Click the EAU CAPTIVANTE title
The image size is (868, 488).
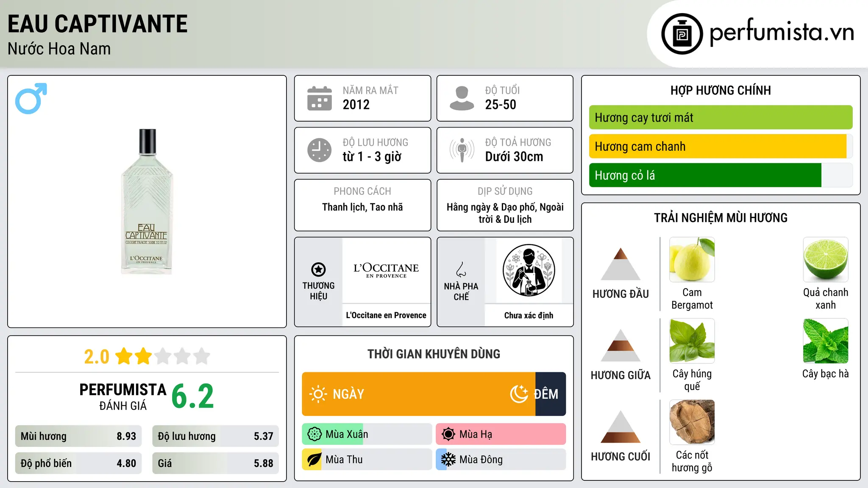pyautogui.click(x=97, y=24)
